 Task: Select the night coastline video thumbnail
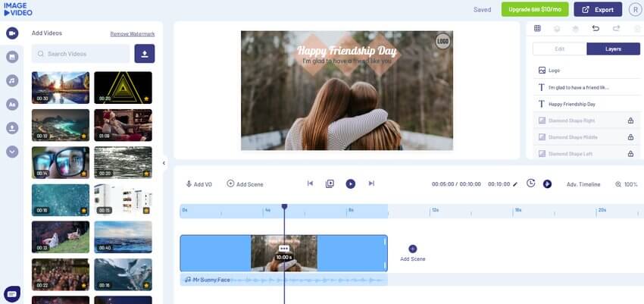tap(61, 125)
